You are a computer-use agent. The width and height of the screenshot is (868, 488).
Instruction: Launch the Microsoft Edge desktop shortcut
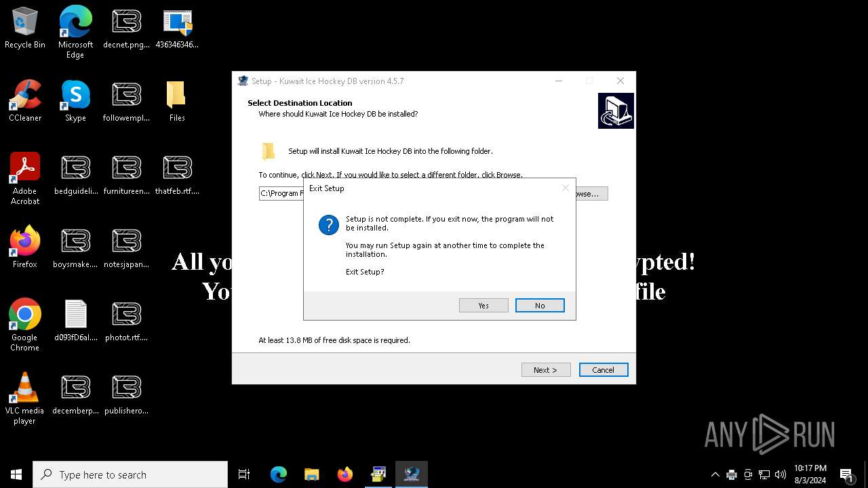75,33
